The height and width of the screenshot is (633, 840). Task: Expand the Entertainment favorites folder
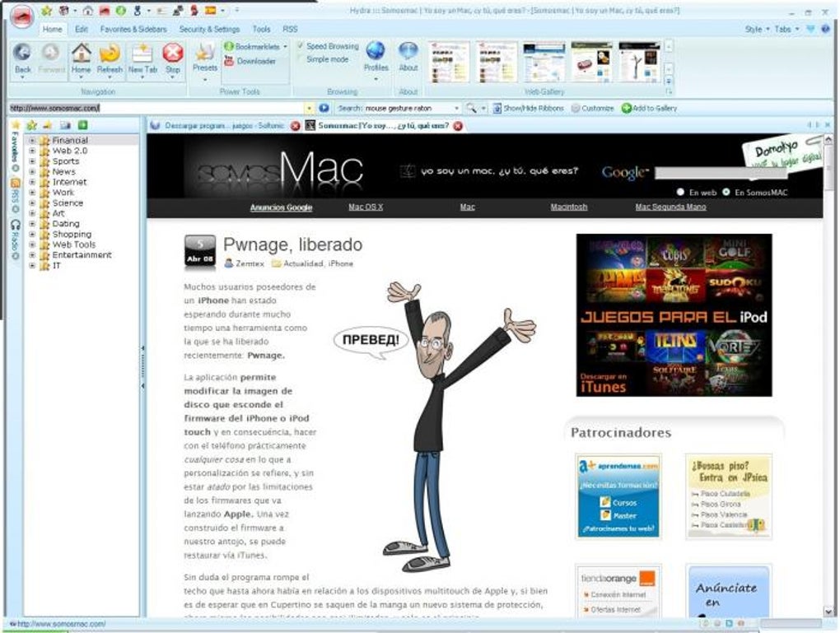click(32, 255)
